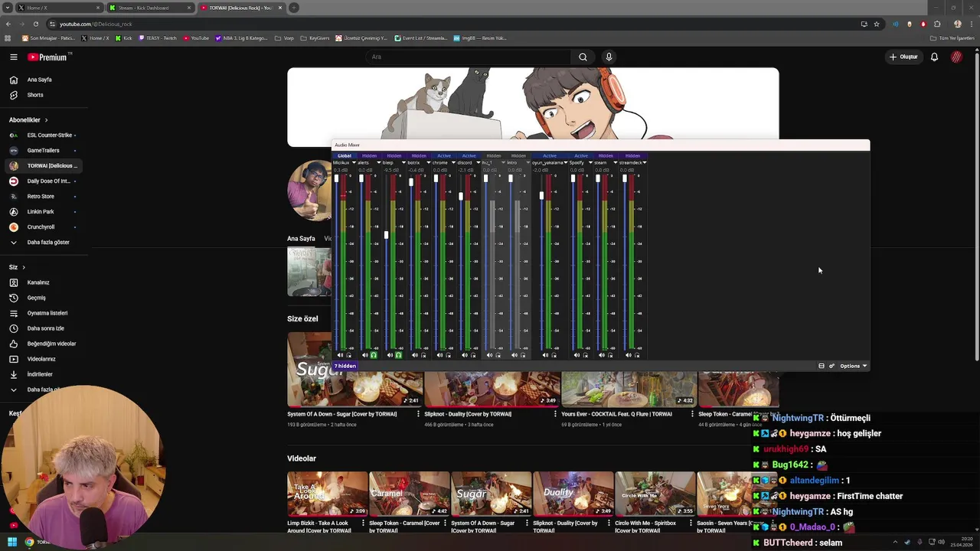
Task: Open the steam channel dropdown arrow
Action: pos(615,162)
